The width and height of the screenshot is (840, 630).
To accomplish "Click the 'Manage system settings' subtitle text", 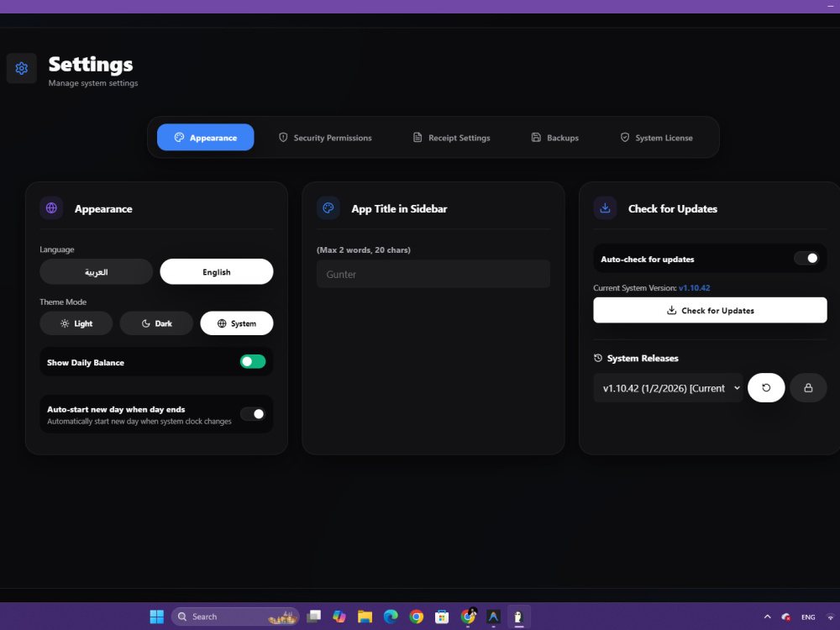I will click(93, 83).
